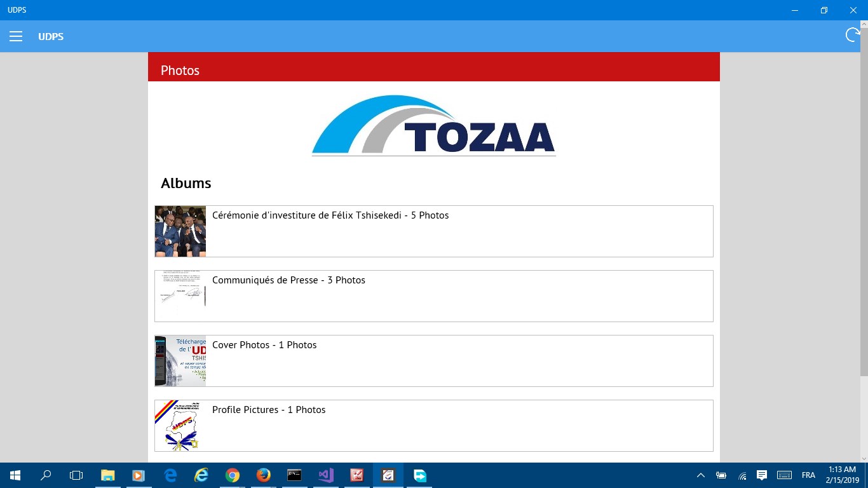Open clock and date flyout
868x488 pixels.
point(843,475)
